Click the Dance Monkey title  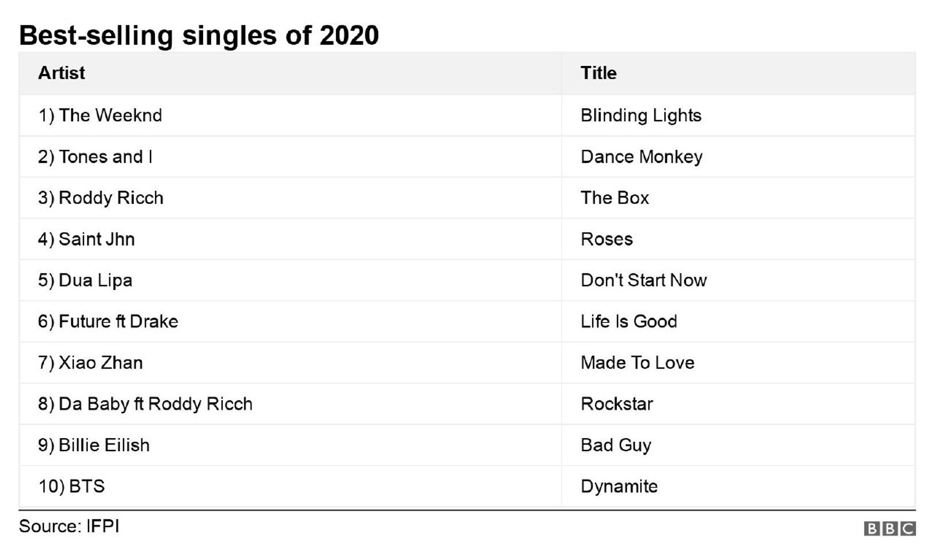[x=641, y=157]
